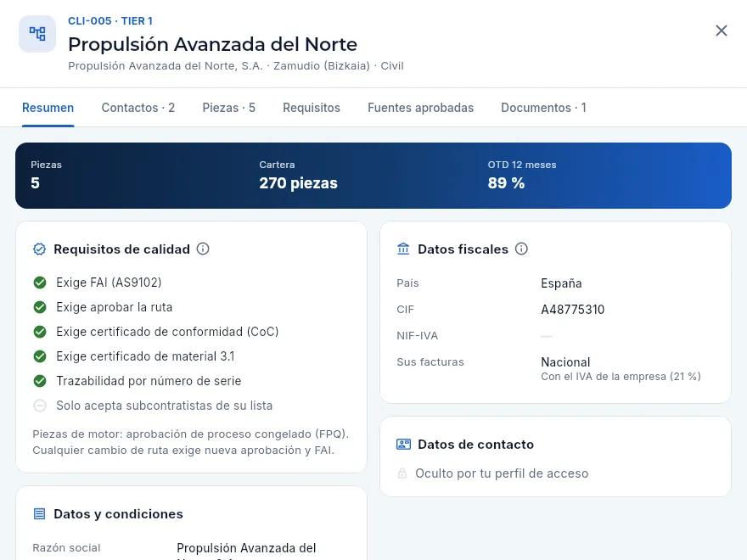Open the Piezas · 5 tab
The image size is (747, 560).
[x=228, y=108]
